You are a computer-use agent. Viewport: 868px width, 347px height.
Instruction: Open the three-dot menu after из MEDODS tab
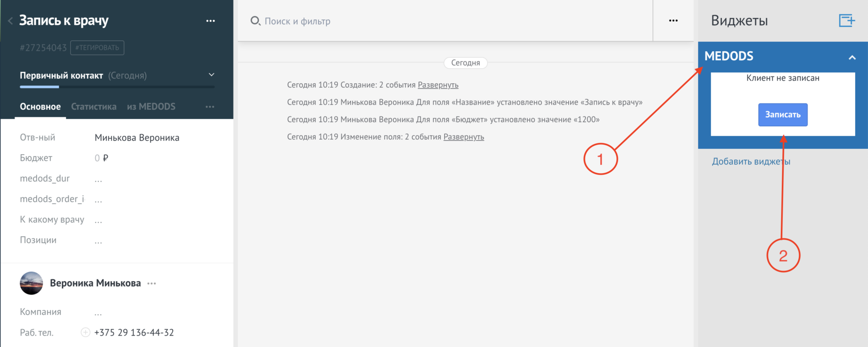click(210, 107)
